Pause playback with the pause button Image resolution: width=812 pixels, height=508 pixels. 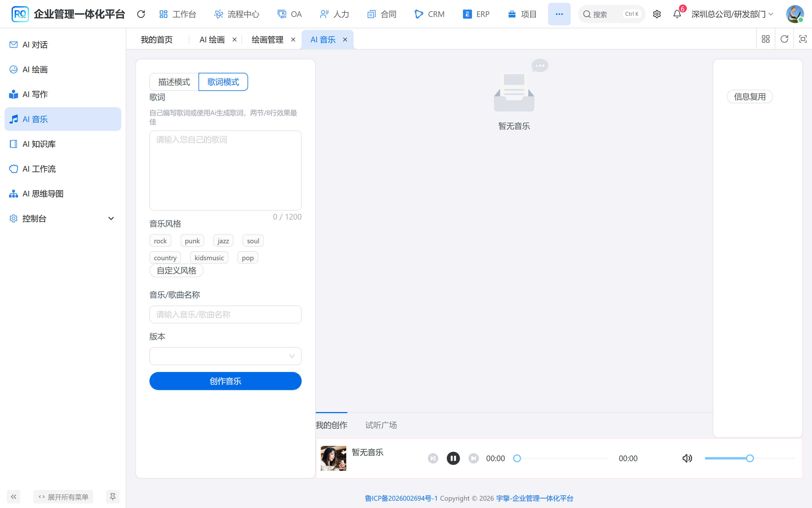pos(453,458)
